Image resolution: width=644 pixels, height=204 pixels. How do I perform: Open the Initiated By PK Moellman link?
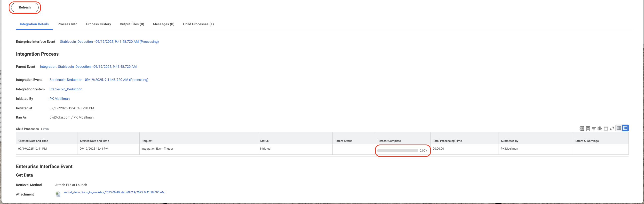point(59,99)
